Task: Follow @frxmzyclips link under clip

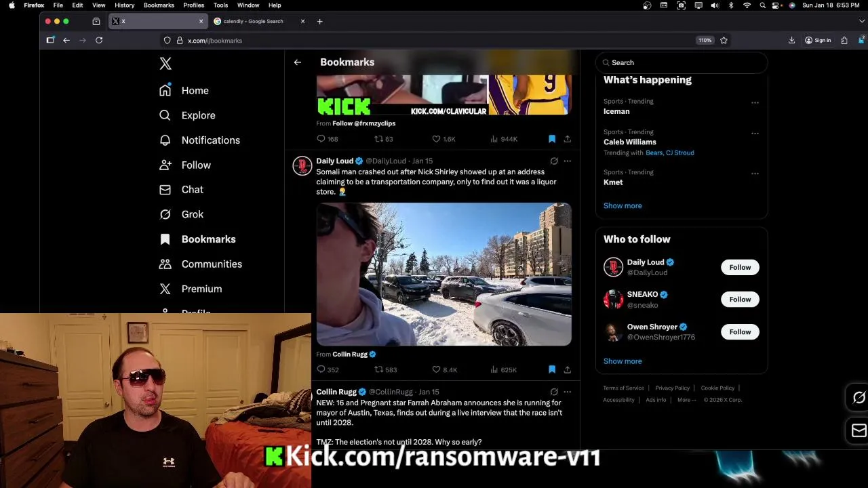Action: tap(364, 123)
